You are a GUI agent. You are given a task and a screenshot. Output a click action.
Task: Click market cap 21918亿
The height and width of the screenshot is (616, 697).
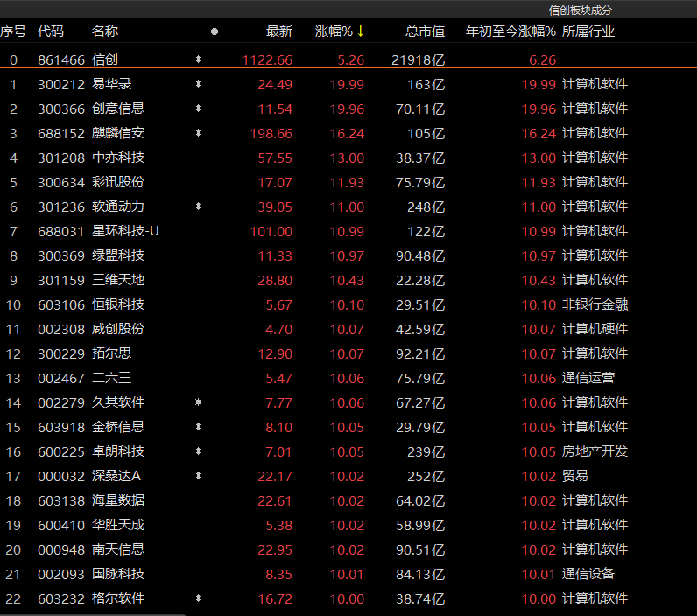click(x=419, y=59)
